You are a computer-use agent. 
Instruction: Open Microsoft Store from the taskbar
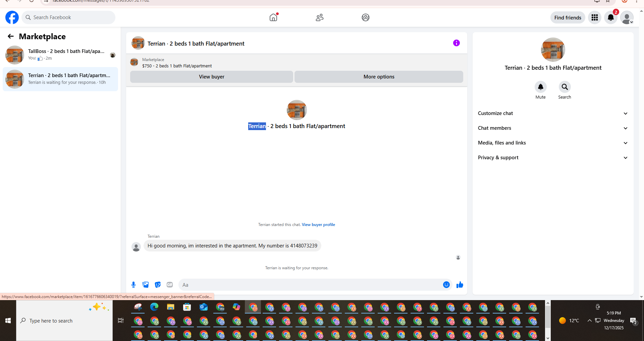tap(187, 307)
